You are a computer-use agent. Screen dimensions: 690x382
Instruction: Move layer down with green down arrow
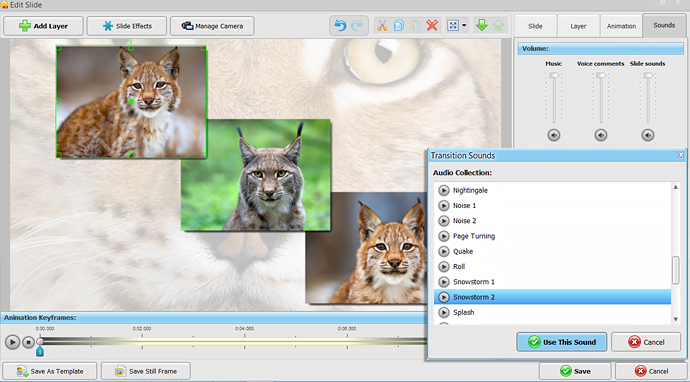(x=482, y=25)
